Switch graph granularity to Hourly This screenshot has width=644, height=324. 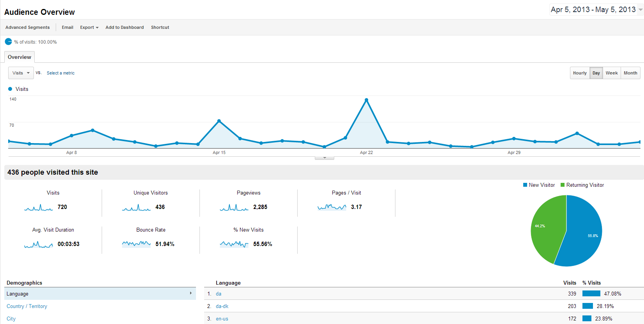pyautogui.click(x=579, y=73)
